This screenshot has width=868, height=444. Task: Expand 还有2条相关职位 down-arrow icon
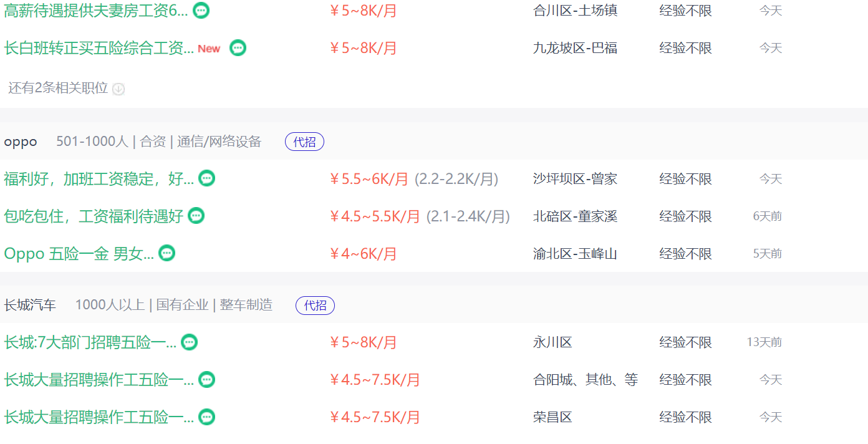pos(118,89)
